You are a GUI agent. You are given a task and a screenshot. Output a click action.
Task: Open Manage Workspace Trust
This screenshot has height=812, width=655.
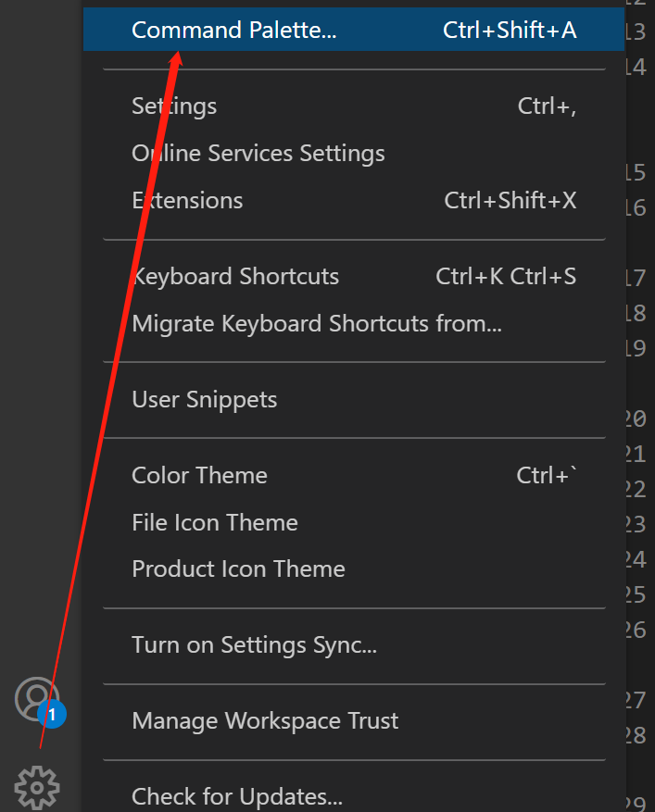coord(265,721)
